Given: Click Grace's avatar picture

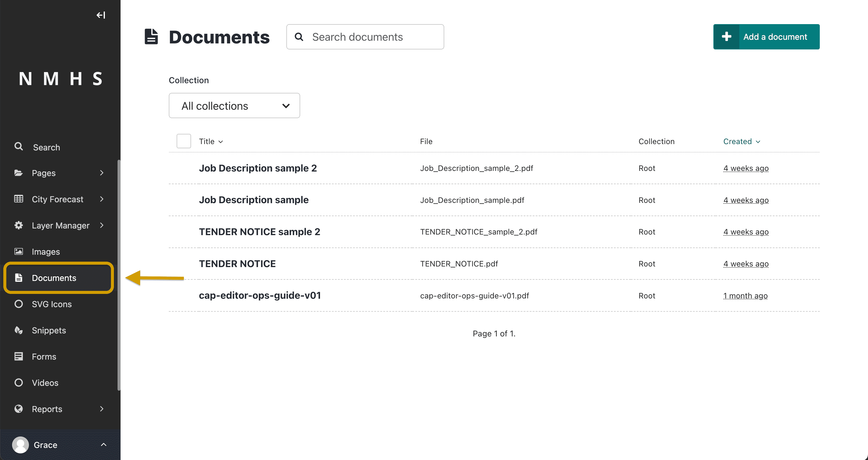Looking at the screenshot, I should pyautogui.click(x=20, y=445).
